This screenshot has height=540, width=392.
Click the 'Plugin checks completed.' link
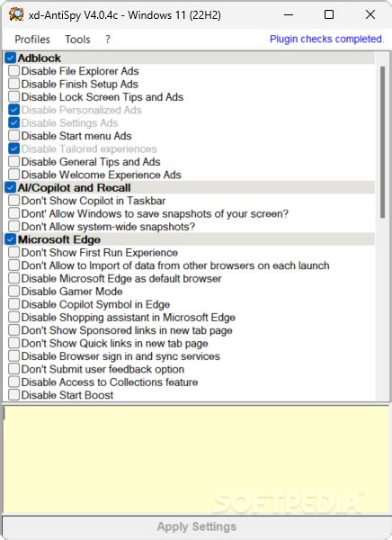[326, 40]
